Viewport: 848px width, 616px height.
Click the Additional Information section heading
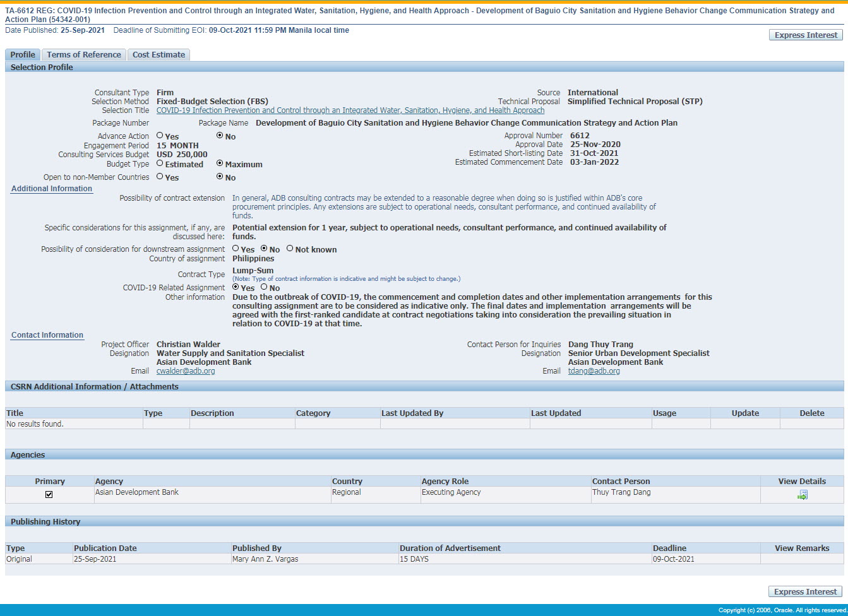52,189
